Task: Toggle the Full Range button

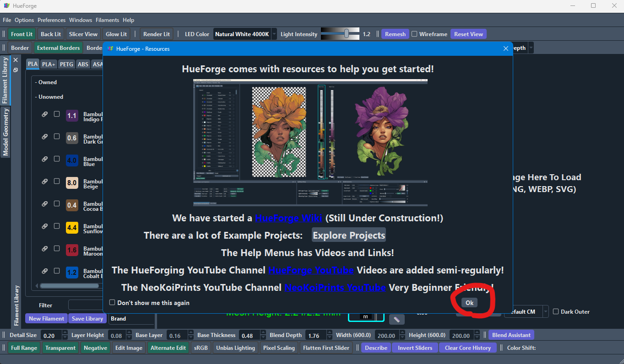Action: click(x=24, y=348)
